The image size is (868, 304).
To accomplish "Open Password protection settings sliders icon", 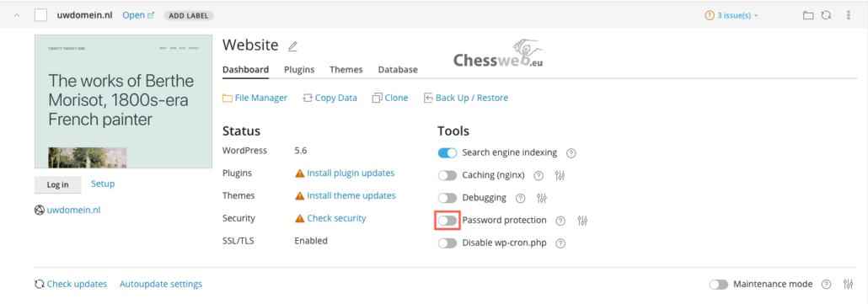I will 582,221.
